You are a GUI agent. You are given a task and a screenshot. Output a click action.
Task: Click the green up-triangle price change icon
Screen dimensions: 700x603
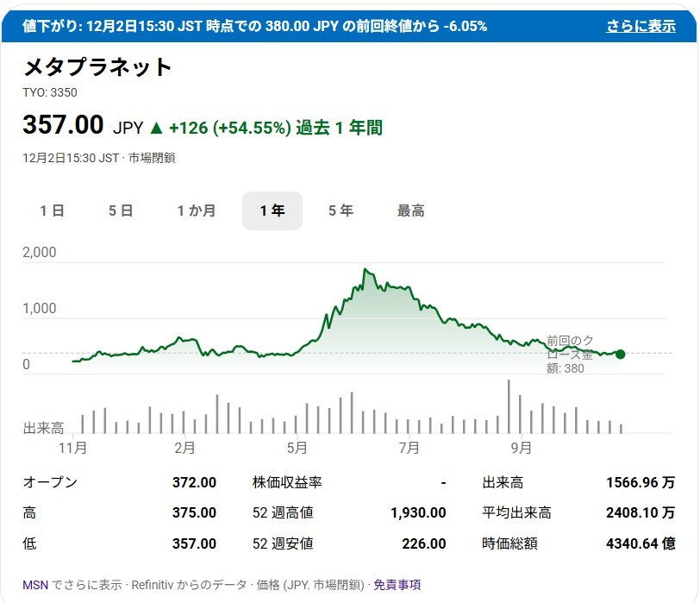(x=156, y=128)
